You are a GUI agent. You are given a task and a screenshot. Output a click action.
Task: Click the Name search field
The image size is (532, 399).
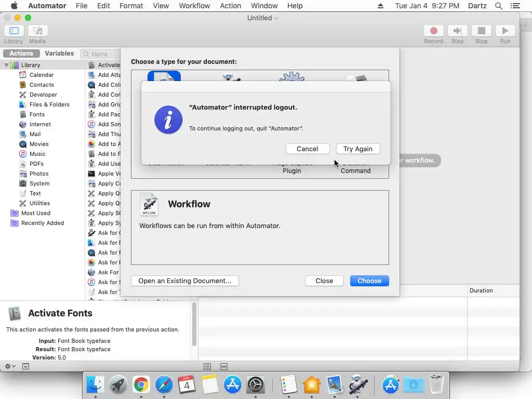click(x=100, y=54)
